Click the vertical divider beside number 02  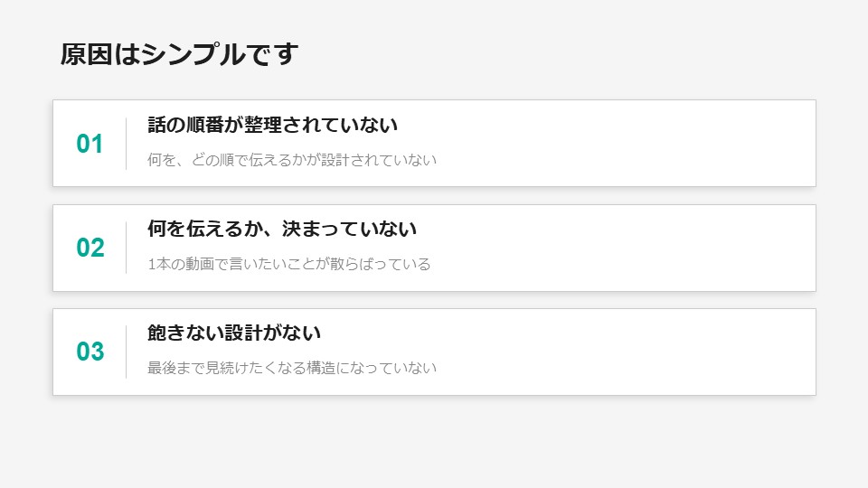[126, 248]
